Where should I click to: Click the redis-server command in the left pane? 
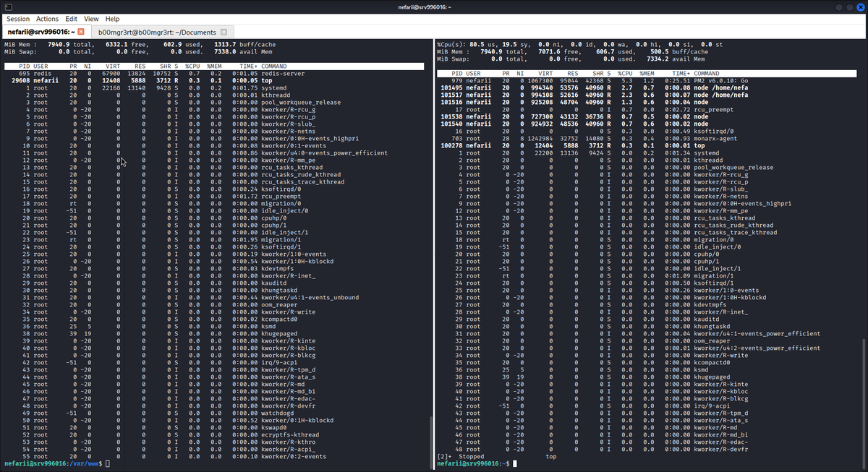tap(283, 74)
